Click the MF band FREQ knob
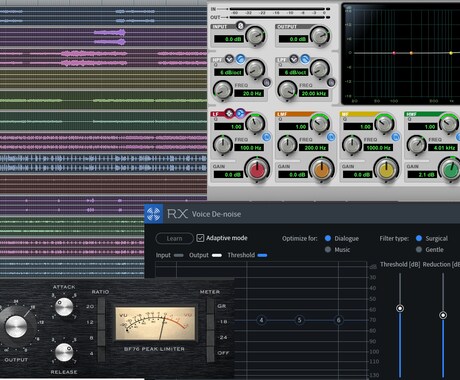 (352, 144)
